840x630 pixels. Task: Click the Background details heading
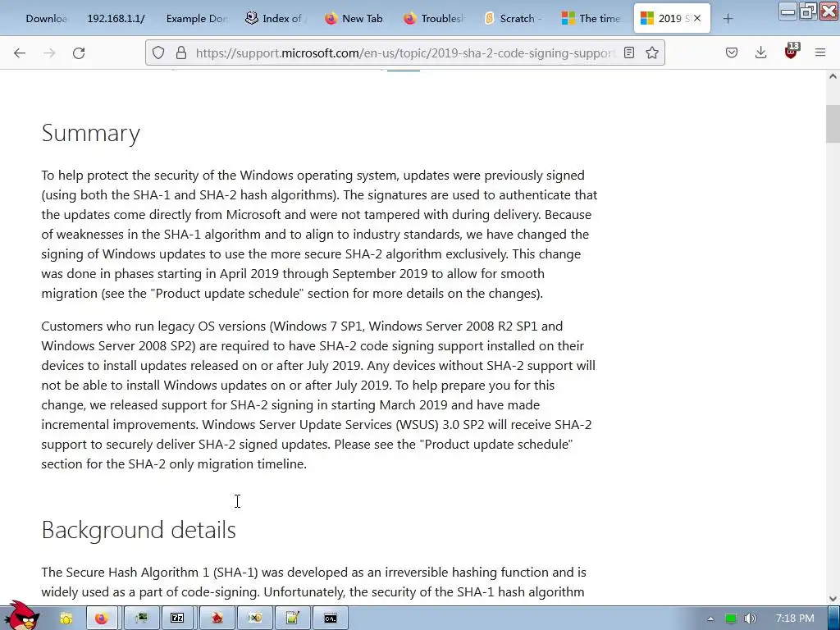[x=139, y=530]
